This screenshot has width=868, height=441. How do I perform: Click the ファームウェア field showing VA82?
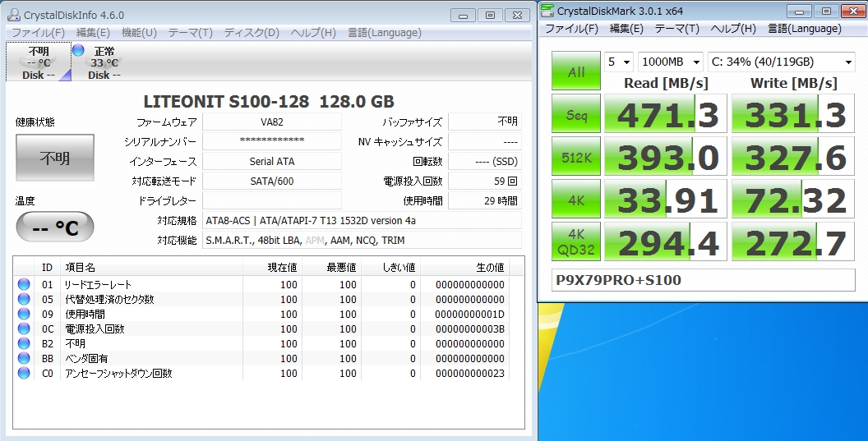click(x=272, y=122)
